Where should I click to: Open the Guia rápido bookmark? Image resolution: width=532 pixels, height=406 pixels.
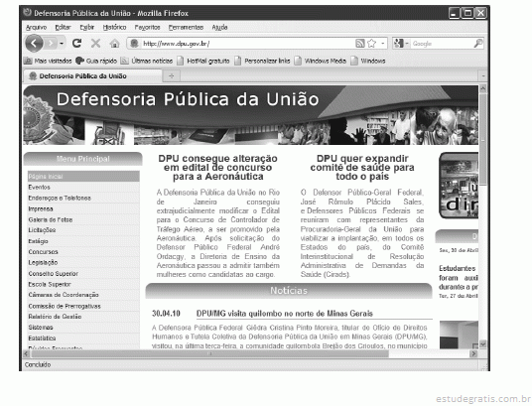coord(96,61)
